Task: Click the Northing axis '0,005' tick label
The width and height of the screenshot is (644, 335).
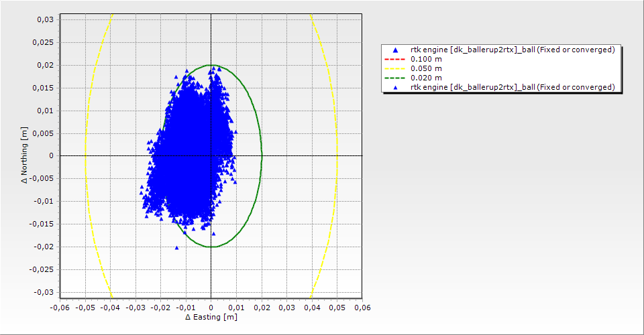Action: point(43,133)
